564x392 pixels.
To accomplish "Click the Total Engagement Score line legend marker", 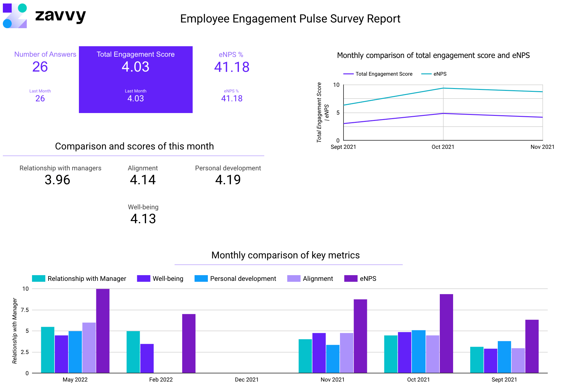I will tap(348, 74).
